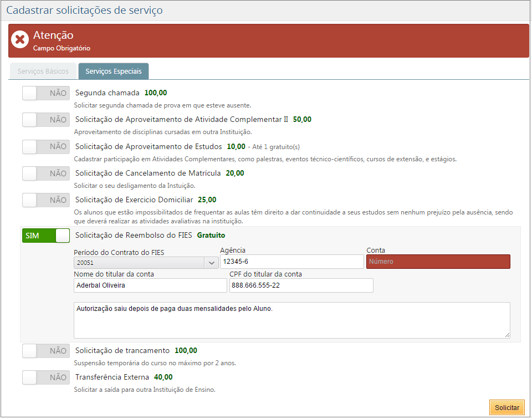Click the Agência input field
The height and width of the screenshot is (419, 532).
[x=291, y=262]
